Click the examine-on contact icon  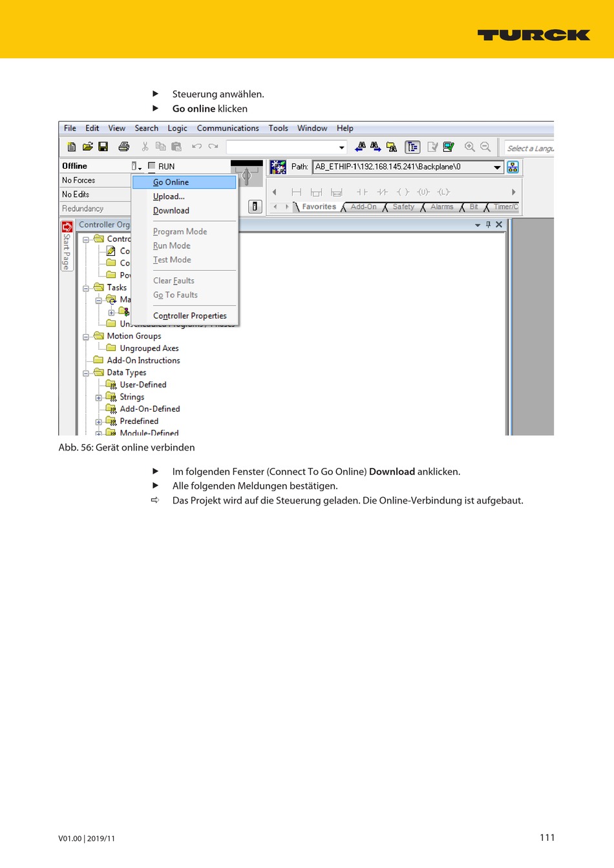tap(363, 192)
